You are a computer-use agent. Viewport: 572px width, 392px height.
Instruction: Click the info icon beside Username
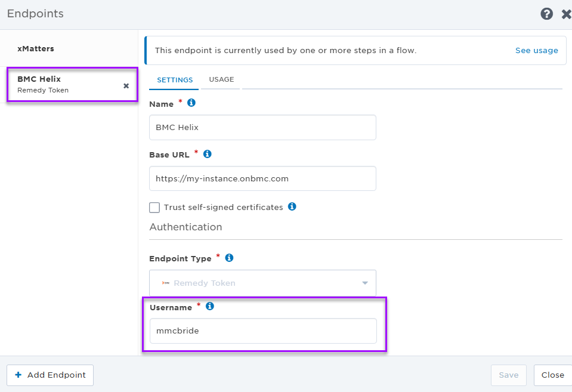210,306
